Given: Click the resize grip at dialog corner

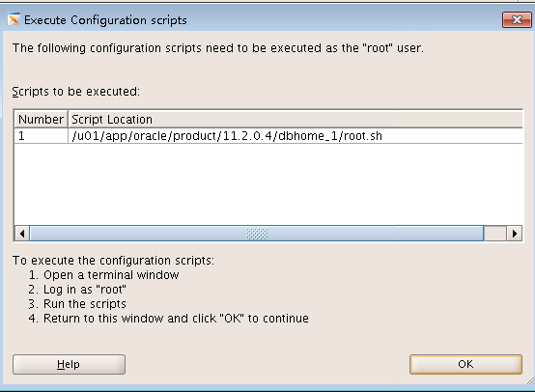Looking at the screenshot, I should click(530, 380).
